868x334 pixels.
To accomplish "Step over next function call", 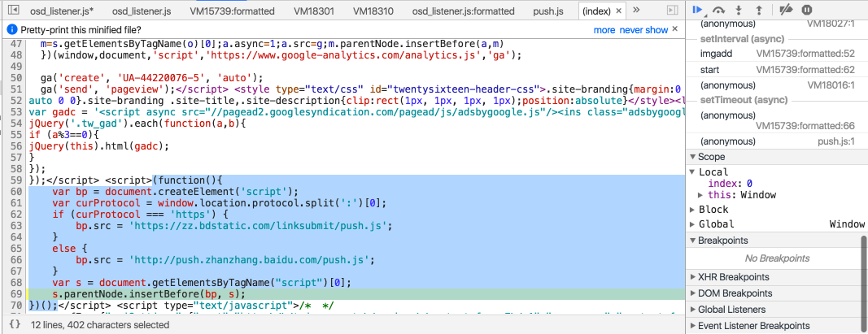I will [718, 10].
